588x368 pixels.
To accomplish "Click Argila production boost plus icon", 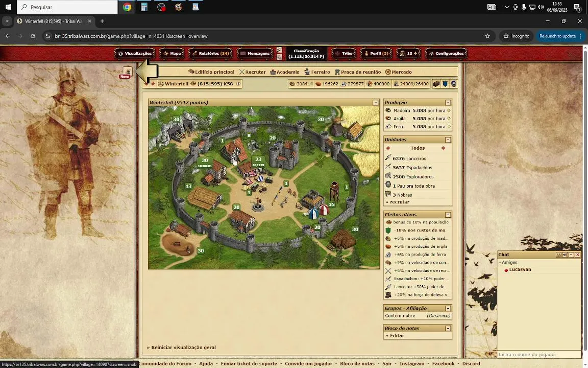I will [x=449, y=119].
